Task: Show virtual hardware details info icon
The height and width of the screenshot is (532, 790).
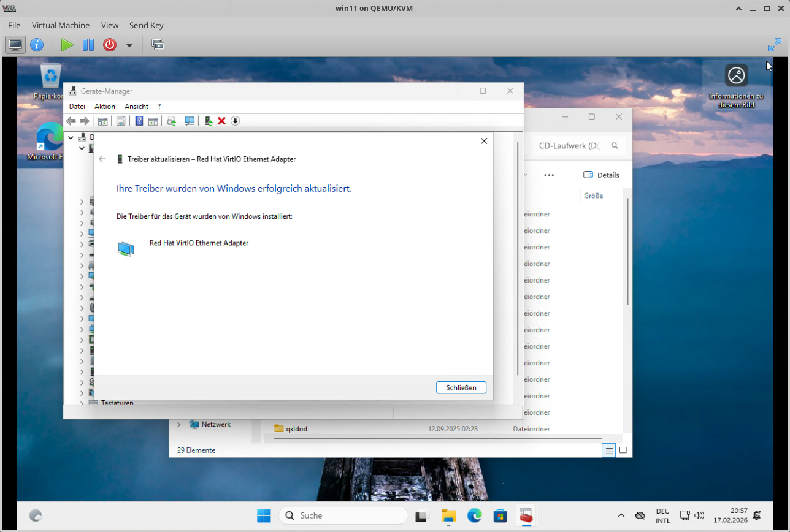Action: 37,45
